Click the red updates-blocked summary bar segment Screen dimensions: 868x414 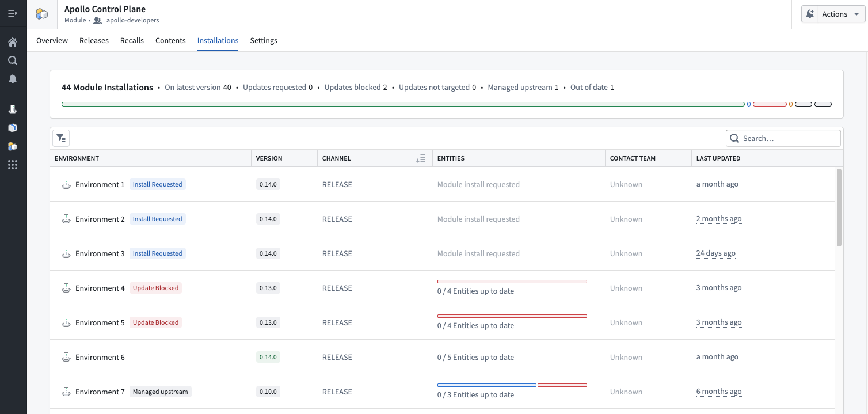[x=770, y=104]
